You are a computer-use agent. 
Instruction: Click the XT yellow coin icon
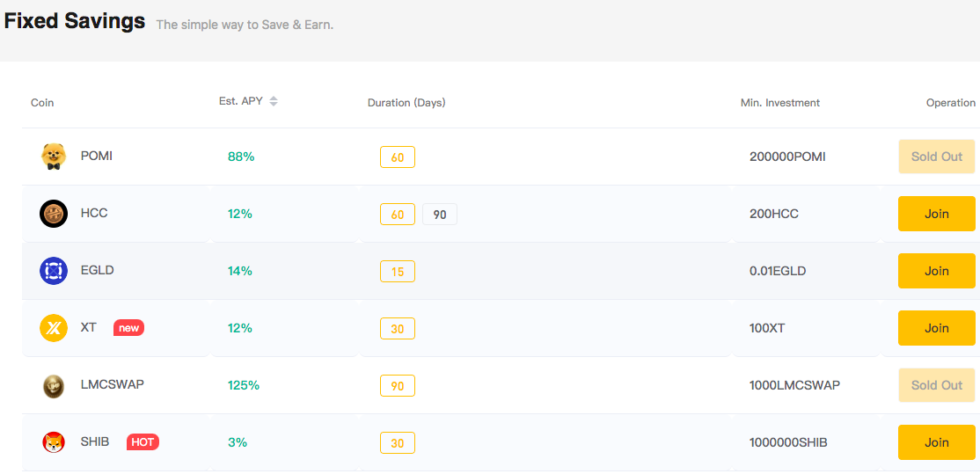[x=53, y=328]
